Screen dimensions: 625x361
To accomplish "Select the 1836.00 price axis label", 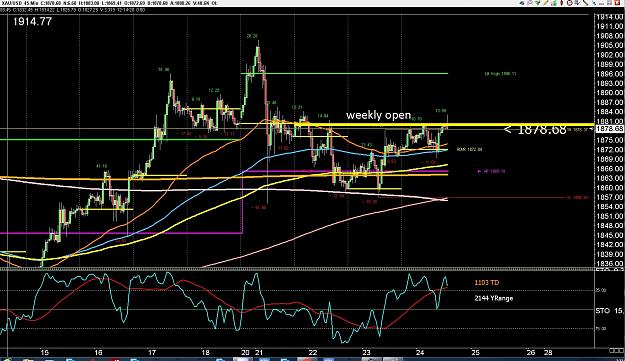I will (609, 263).
